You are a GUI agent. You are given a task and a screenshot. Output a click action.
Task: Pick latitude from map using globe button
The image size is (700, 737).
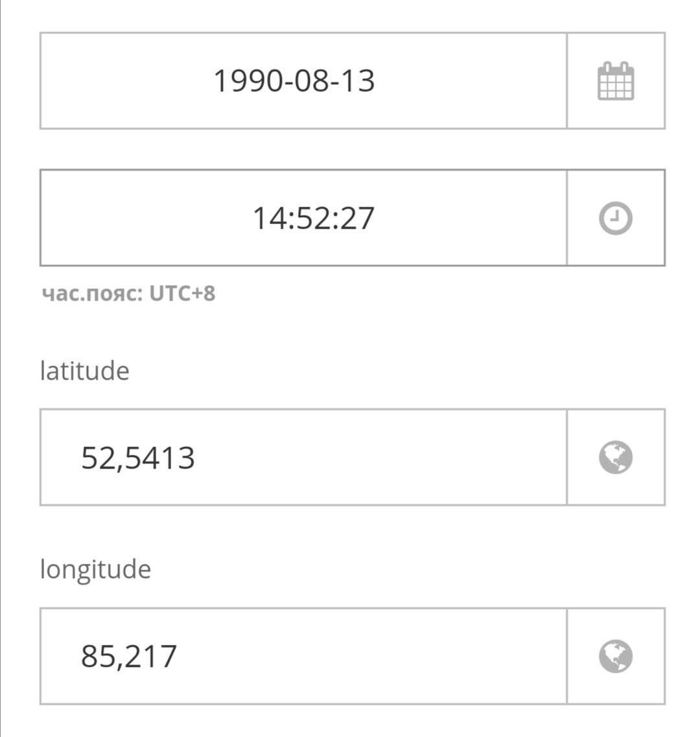pyautogui.click(x=616, y=458)
